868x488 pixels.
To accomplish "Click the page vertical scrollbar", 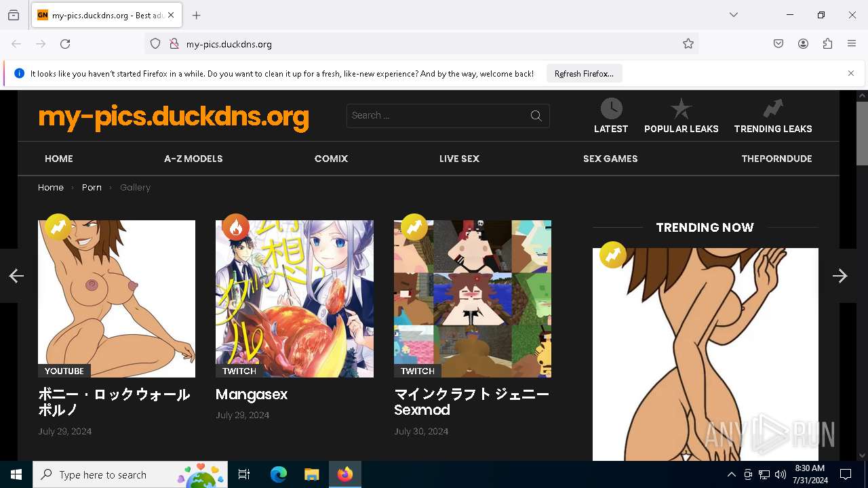I will coord(862,134).
